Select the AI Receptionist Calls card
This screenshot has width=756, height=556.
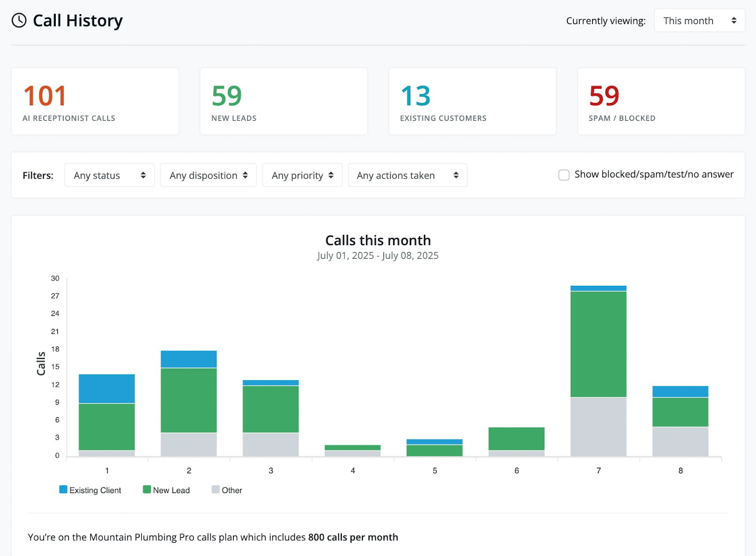tap(95, 101)
